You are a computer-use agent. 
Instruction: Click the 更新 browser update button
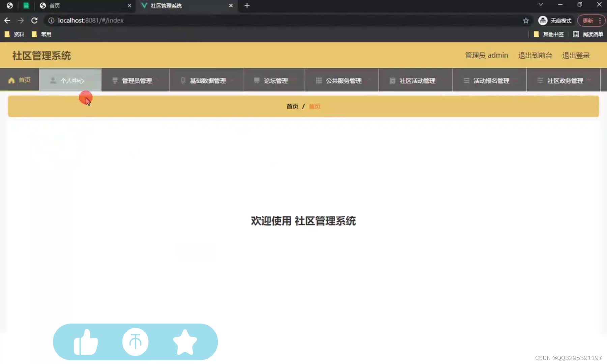point(591,21)
